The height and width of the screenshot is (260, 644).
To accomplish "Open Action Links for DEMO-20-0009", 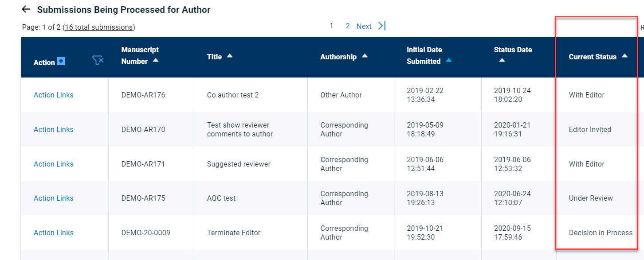I will tap(54, 233).
